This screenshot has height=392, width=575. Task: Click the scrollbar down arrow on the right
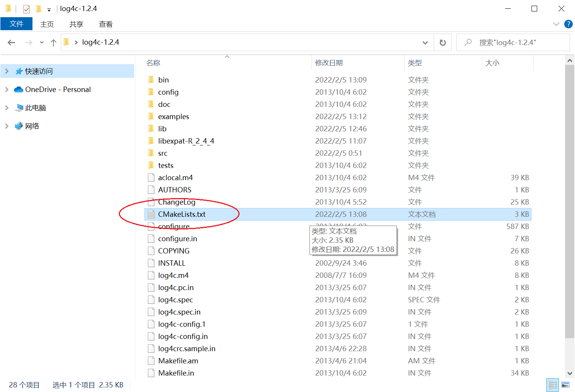[569, 374]
